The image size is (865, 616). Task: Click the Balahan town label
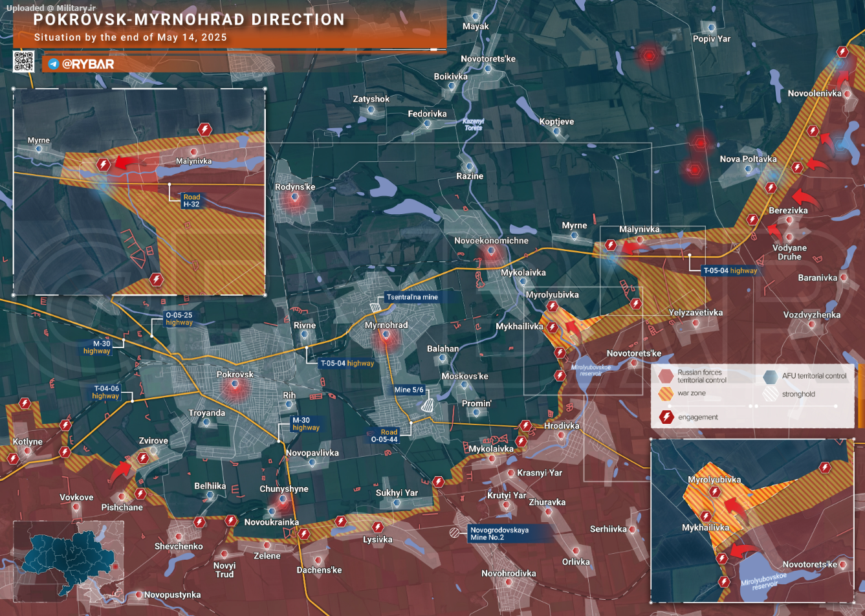click(x=443, y=349)
